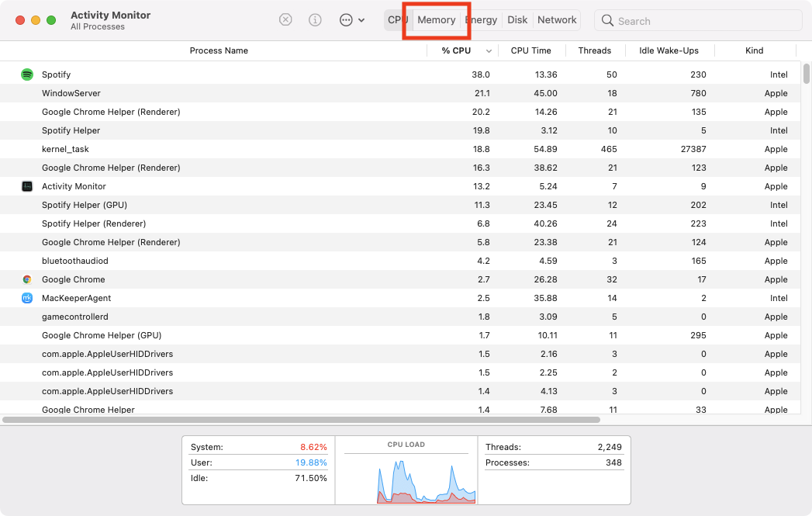This screenshot has height=516, width=812.
Task: Click Spotify's % CPU value 38.0
Action: tap(481, 74)
